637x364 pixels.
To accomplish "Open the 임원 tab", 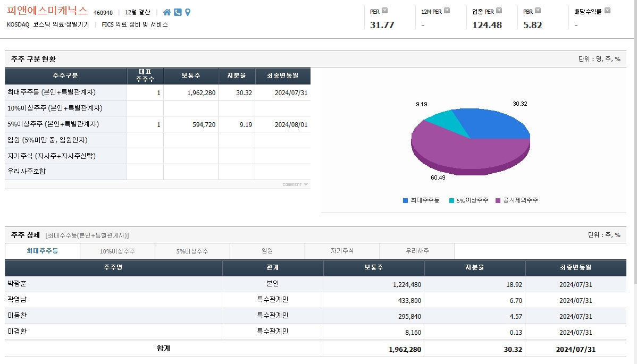I will pyautogui.click(x=267, y=251).
